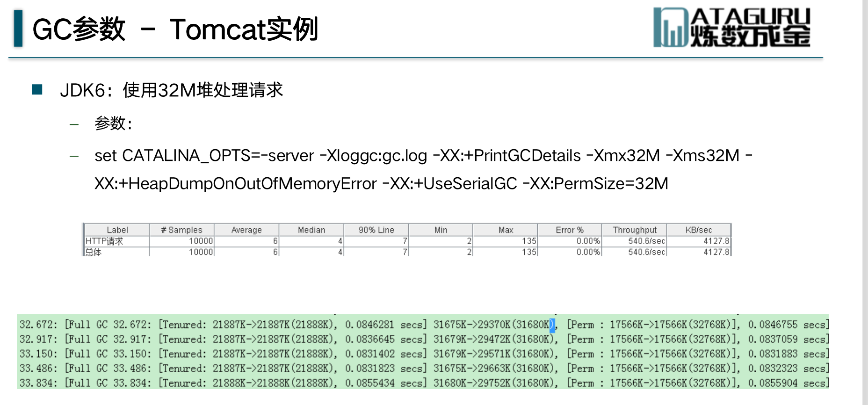This screenshot has height=405, width=868.
Task: Click the GC log timestamp "33.486:"
Action: 38,369
